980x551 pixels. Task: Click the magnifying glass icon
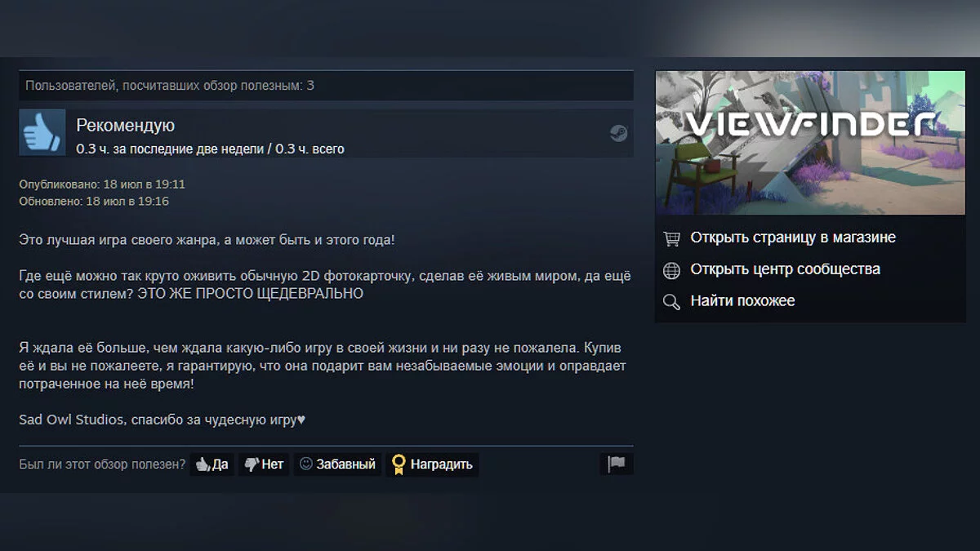tap(672, 302)
